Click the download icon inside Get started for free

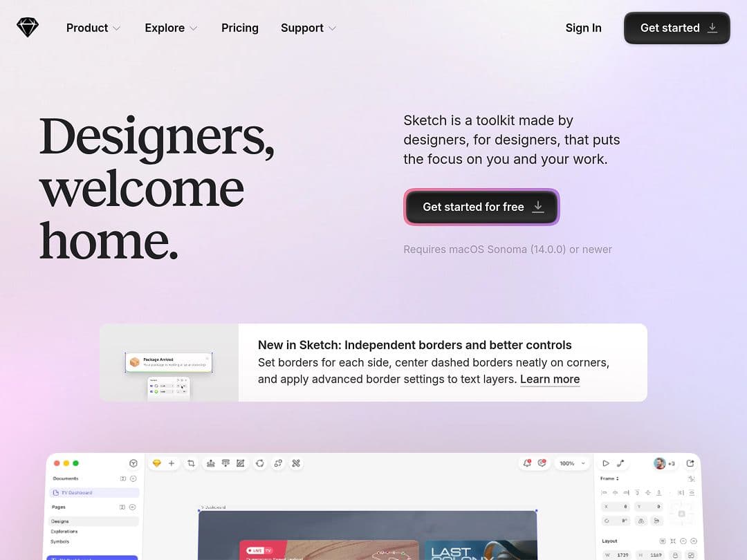[x=538, y=207]
